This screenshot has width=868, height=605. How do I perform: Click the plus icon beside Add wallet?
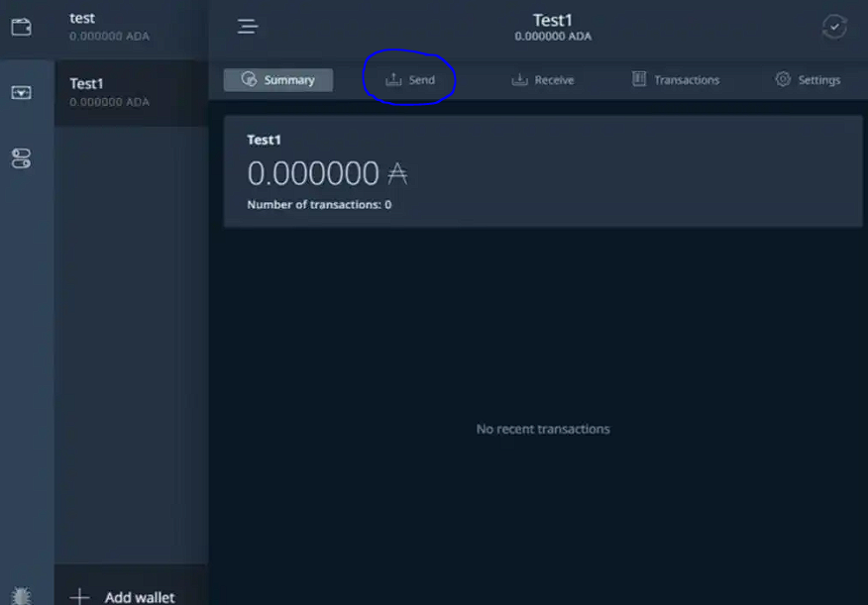[79, 596]
